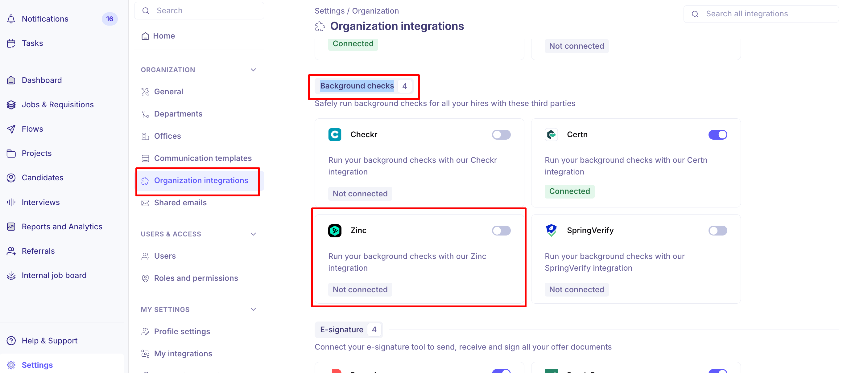Viewport: 868px width, 373px height.
Task: Click the puzzle icon beside page heading
Action: (x=320, y=26)
